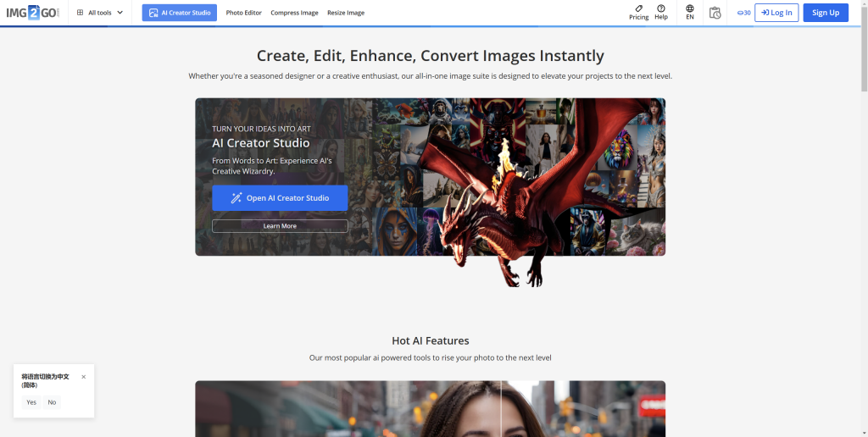View the 30 credits counter
The width and height of the screenshot is (868, 437).
pos(743,13)
